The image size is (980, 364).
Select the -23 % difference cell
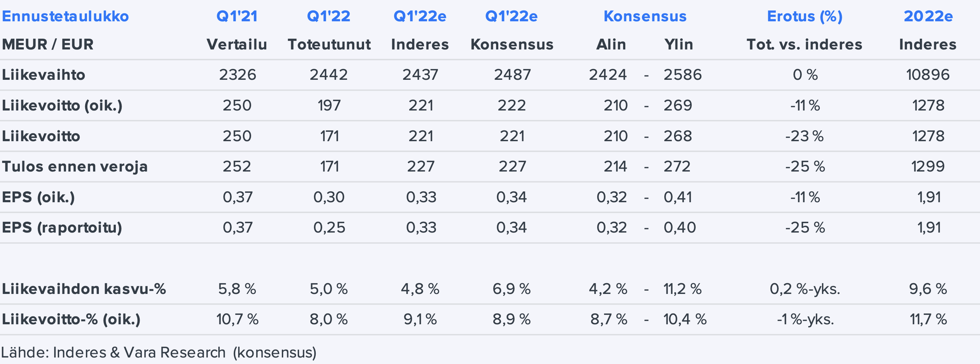point(805,136)
